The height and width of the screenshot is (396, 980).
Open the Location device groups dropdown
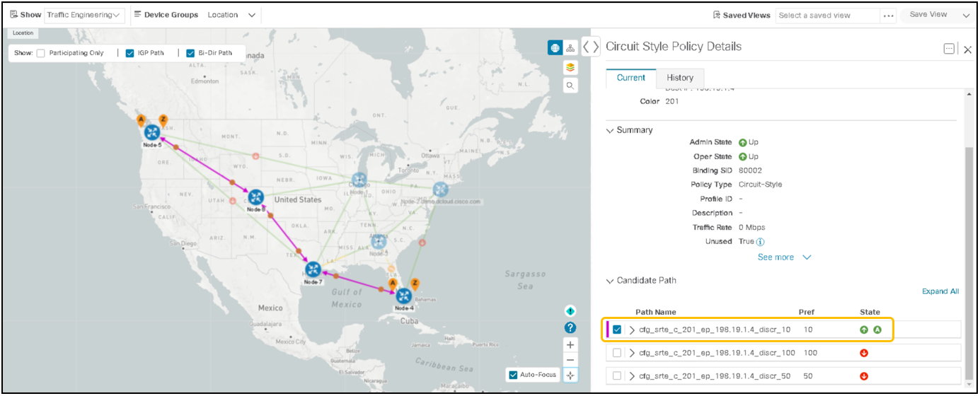click(231, 15)
